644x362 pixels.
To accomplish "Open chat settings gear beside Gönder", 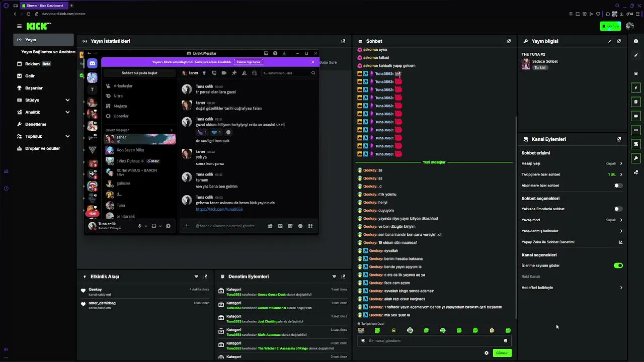I will 487,353.
